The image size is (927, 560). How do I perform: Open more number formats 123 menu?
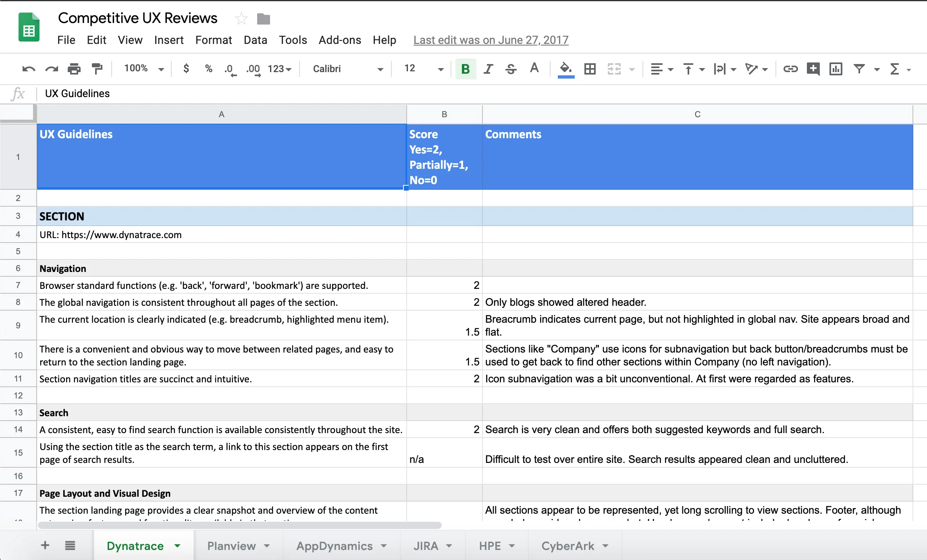click(x=279, y=69)
